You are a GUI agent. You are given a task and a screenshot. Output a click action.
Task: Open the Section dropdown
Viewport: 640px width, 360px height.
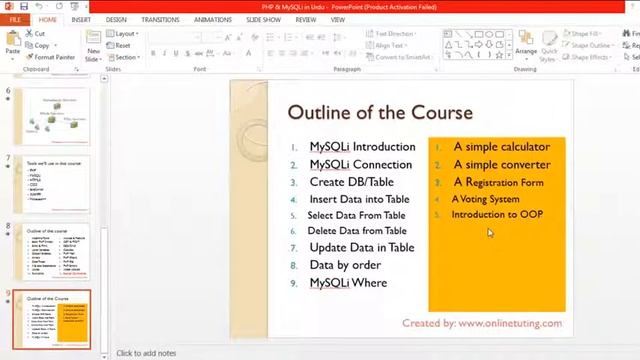(x=124, y=57)
